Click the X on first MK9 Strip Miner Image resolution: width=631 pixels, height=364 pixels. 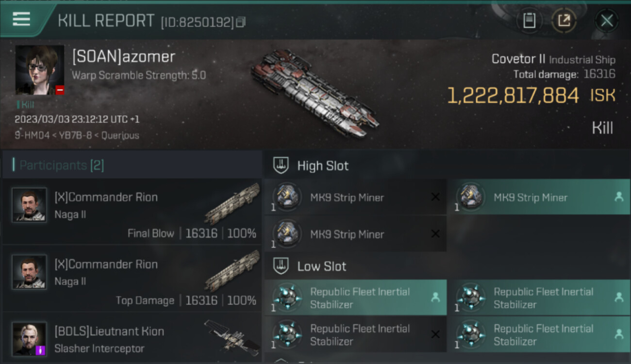[x=435, y=197]
